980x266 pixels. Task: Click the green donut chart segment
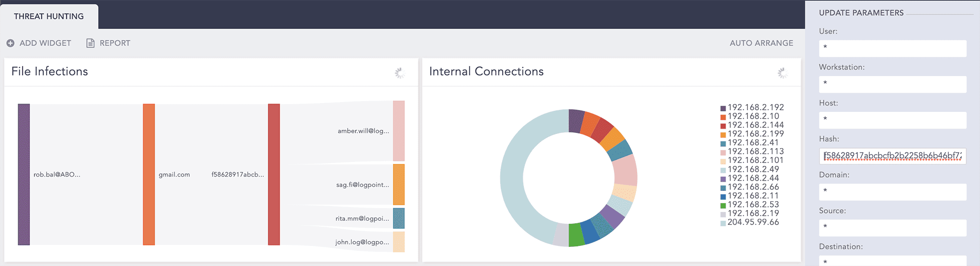coord(577,235)
